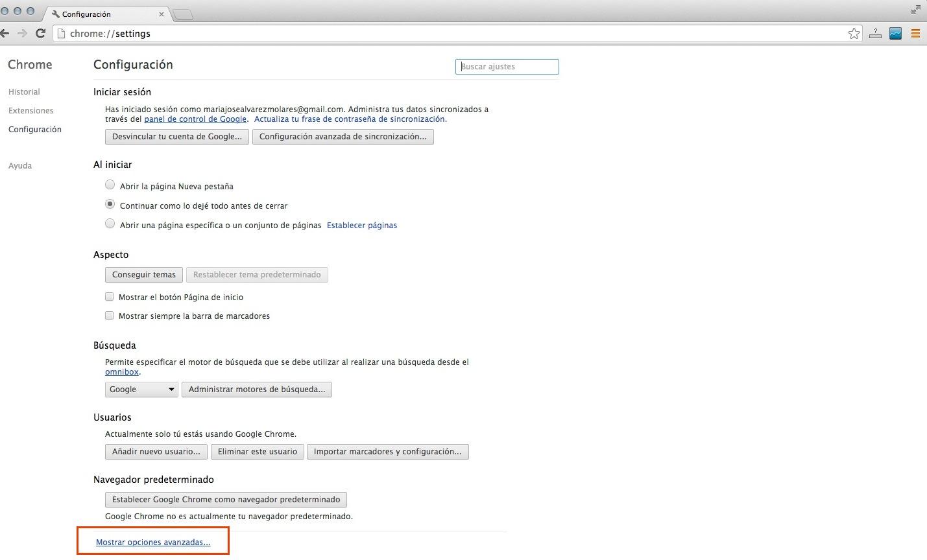
Task: Expand "Mostrar opciones avanzadas..." link
Action: click(153, 542)
